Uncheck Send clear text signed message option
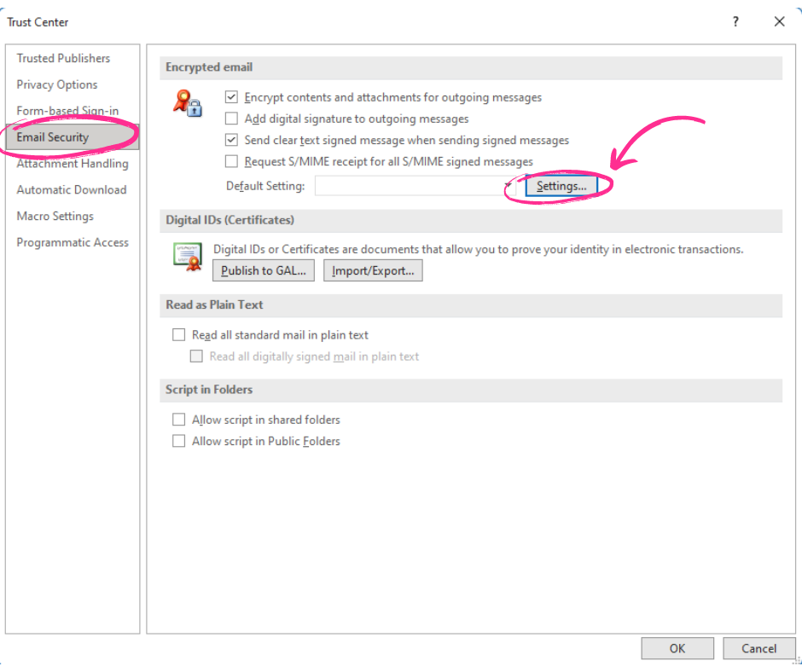The image size is (802, 672). point(231,140)
